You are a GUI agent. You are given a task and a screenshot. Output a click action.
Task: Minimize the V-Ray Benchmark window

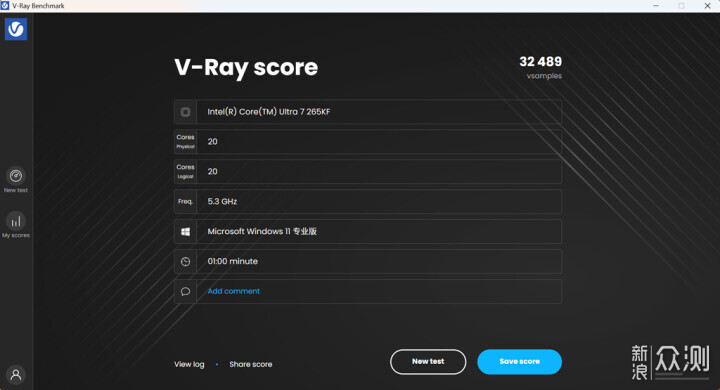(656, 6)
